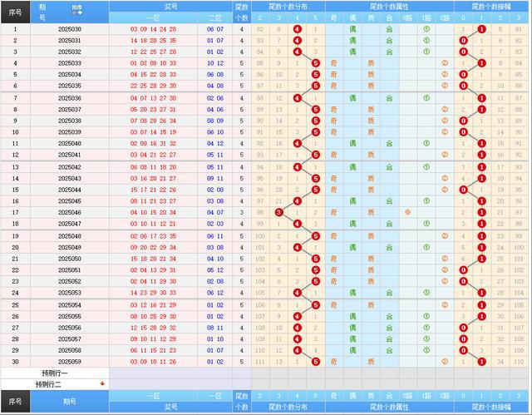Click sequence number 15 in first column

pos(15,190)
